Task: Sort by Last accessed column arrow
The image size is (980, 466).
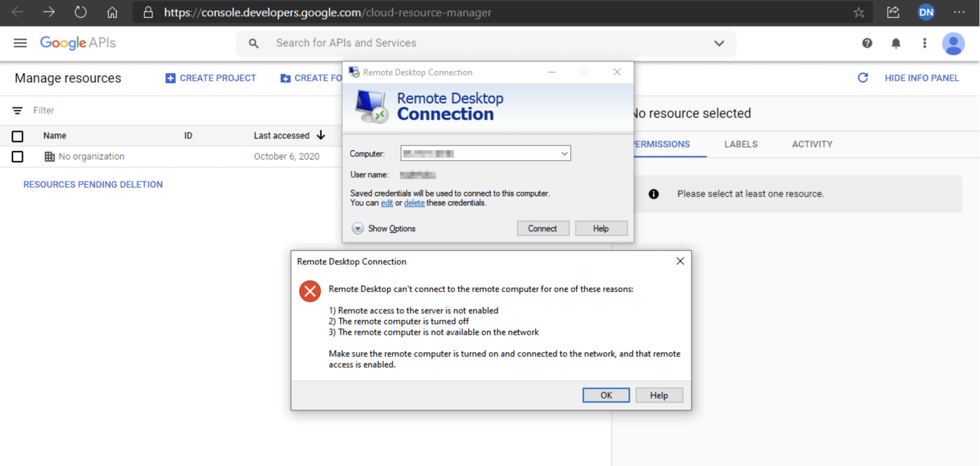Action: [321, 135]
